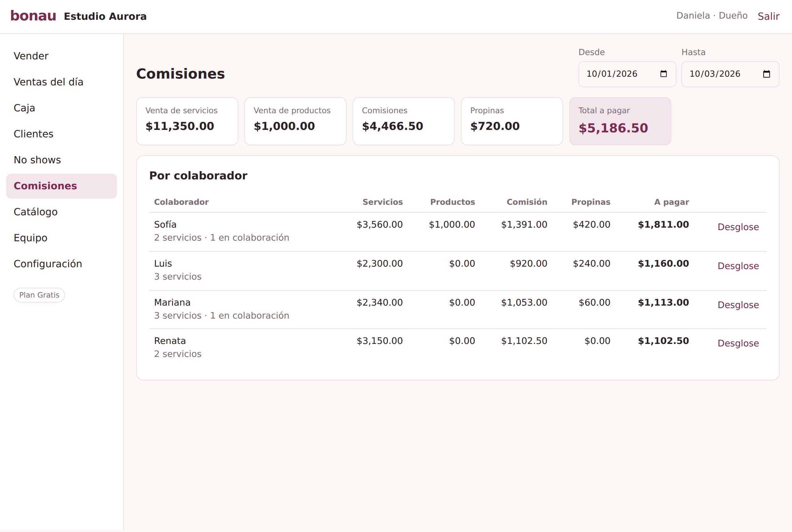Click the Comisiones page title
The width and height of the screenshot is (792, 532).
tap(181, 74)
